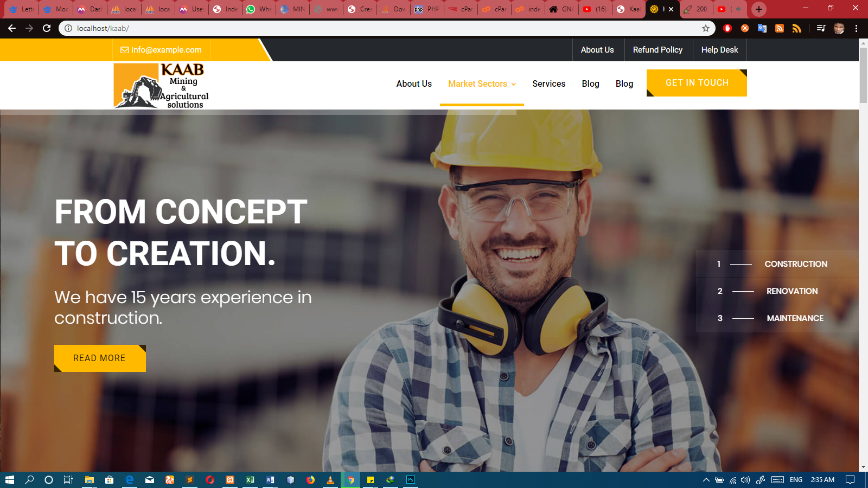Screen dimensions: 868x488
Task: Open Photoshop from the taskbar
Action: [411, 480]
